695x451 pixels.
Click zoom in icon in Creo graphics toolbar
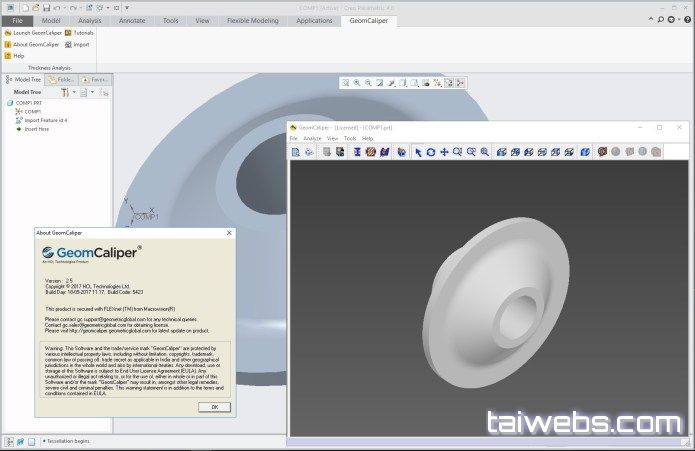pyautogui.click(x=357, y=83)
